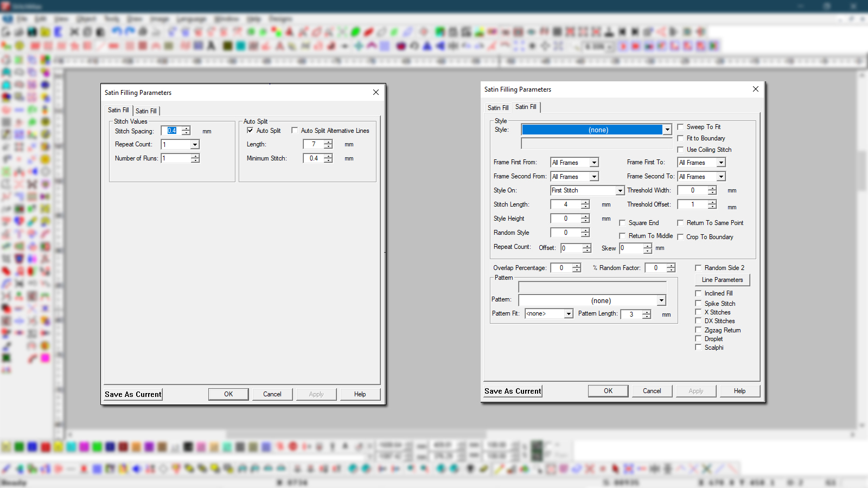Viewport: 868px width, 488px height.
Task: Enable the Spike Stitch checkbox
Action: coord(699,304)
